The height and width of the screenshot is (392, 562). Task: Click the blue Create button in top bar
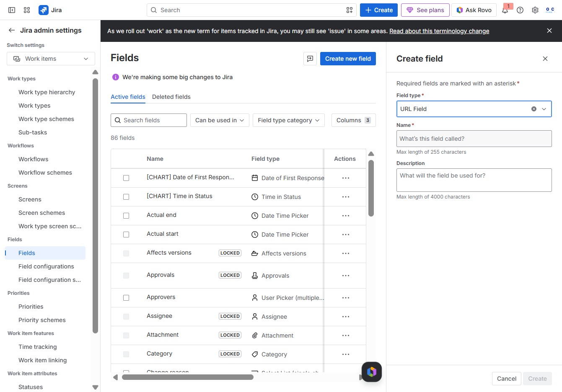[379, 10]
